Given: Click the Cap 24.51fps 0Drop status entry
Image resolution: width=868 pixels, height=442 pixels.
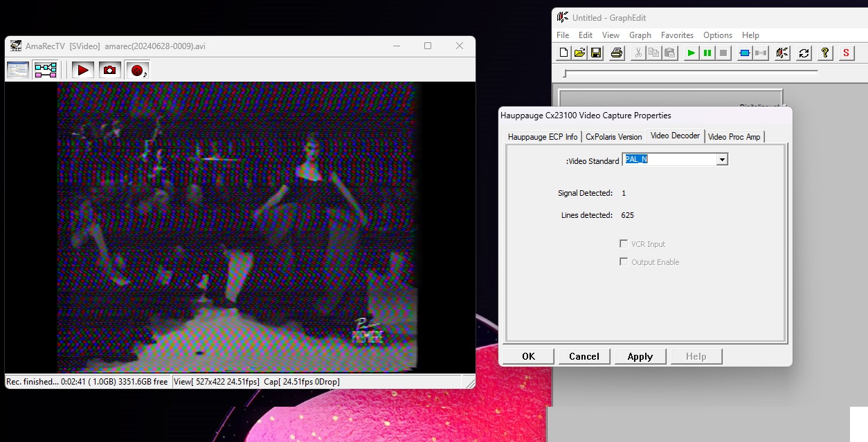Looking at the screenshot, I should click(302, 382).
